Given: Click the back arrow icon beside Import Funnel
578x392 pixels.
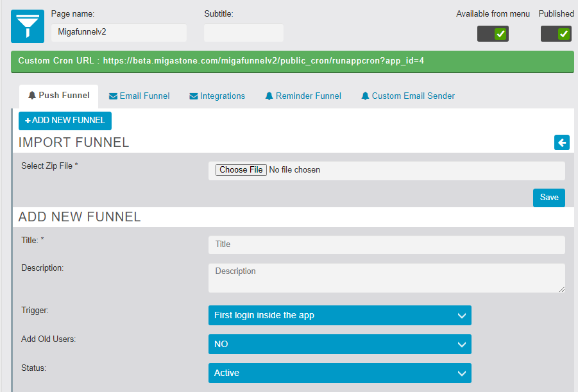Looking at the screenshot, I should 561,142.
